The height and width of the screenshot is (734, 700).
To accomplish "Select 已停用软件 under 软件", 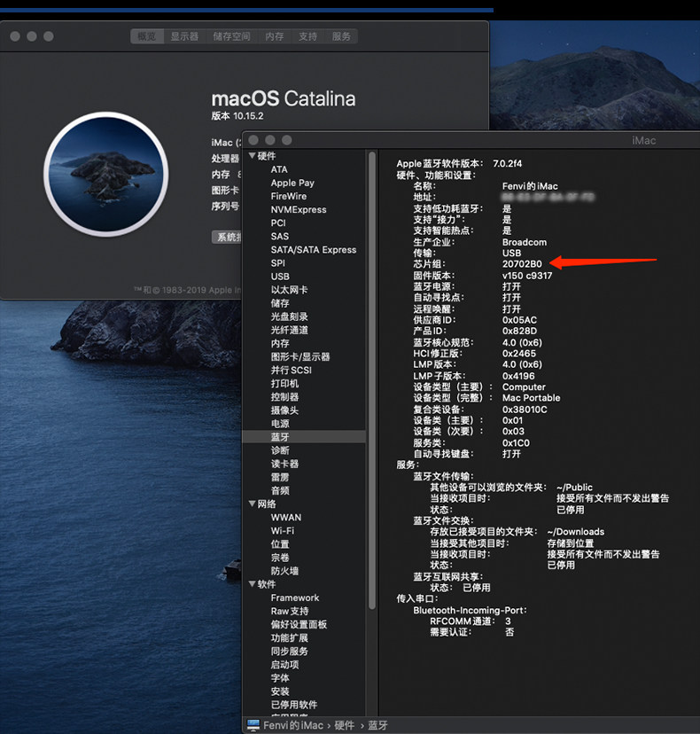I will click(x=294, y=705).
